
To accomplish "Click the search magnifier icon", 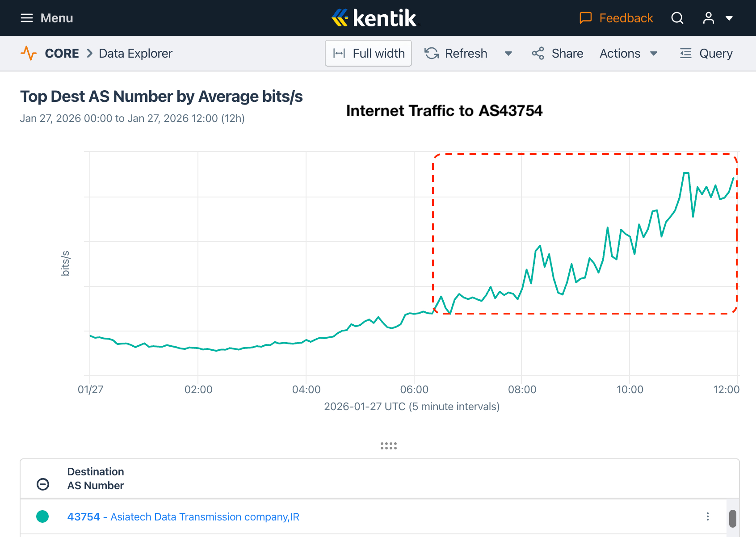I will pyautogui.click(x=677, y=18).
